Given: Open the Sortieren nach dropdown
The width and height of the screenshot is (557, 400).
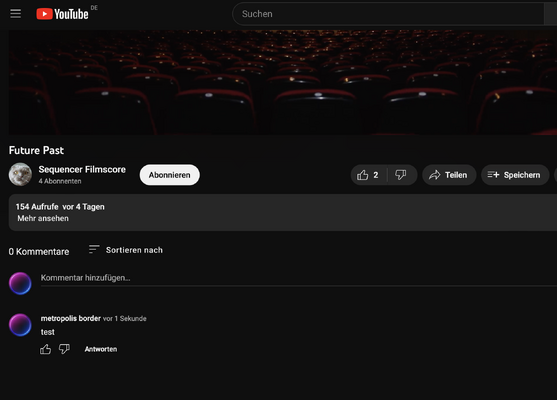Looking at the screenshot, I should (x=125, y=250).
